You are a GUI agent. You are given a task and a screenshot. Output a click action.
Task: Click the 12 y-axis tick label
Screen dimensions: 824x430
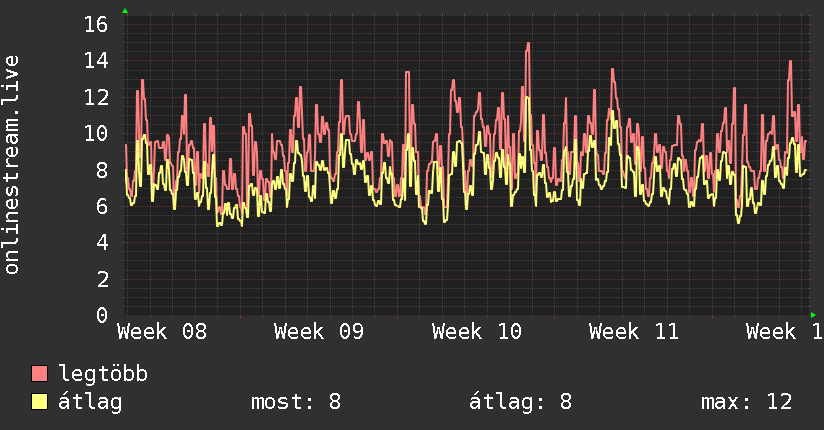(x=96, y=97)
